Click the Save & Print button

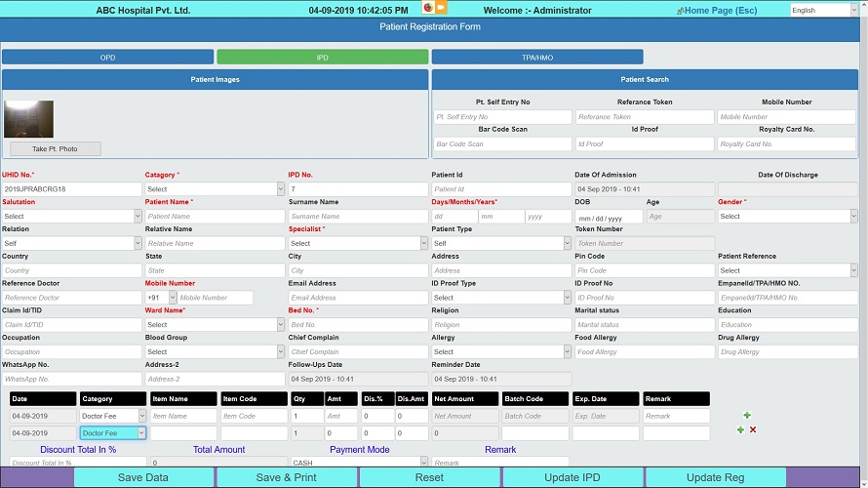tap(287, 477)
